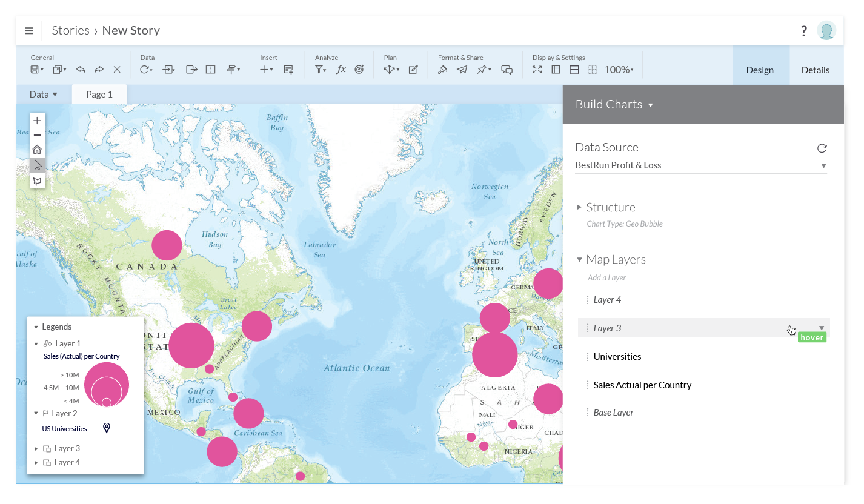This screenshot has width=864, height=504.
Task: Open the 100% zoom level dropdown
Action: point(619,70)
